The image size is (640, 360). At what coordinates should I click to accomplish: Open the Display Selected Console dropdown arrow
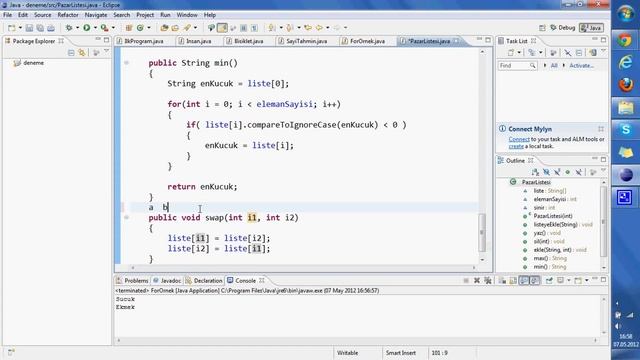(x=569, y=280)
